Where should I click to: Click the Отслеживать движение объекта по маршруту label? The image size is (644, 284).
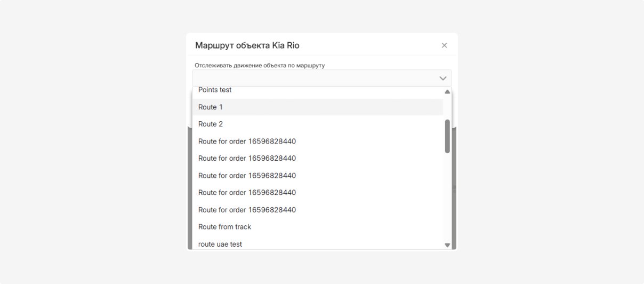pyautogui.click(x=260, y=66)
